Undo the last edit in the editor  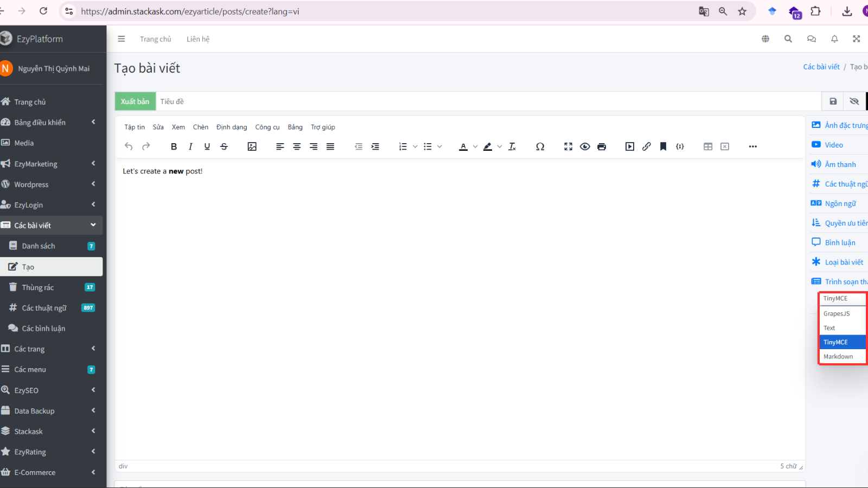(x=129, y=146)
